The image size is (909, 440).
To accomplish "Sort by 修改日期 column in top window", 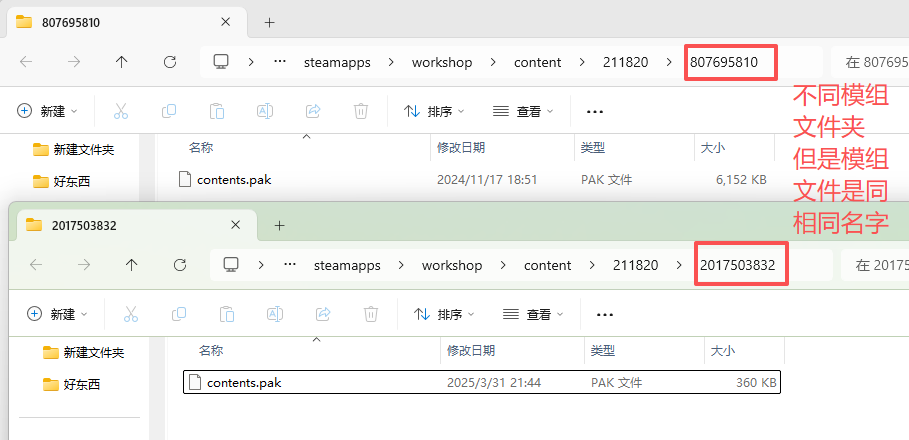I will (x=461, y=148).
